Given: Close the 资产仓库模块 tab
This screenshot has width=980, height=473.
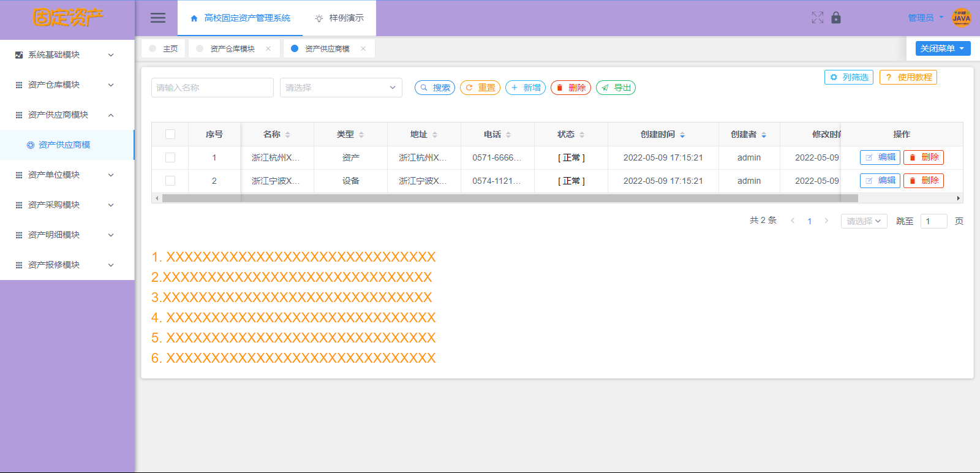Looking at the screenshot, I should point(268,49).
